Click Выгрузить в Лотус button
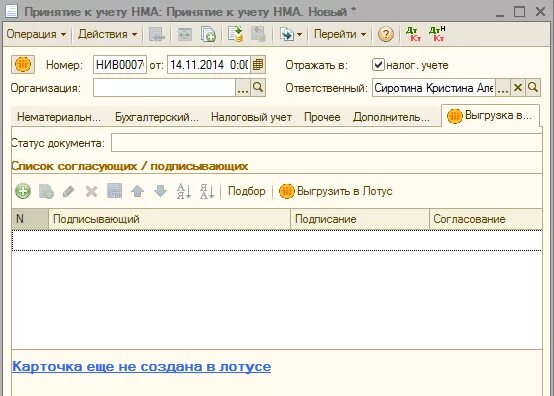 pos(336,191)
